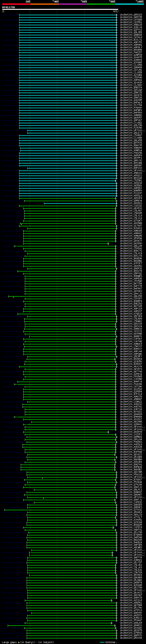The width and height of the screenshot is (146, 644).
Task: Select label UniRef100_B4FAL9
Action: pos(131,103)
